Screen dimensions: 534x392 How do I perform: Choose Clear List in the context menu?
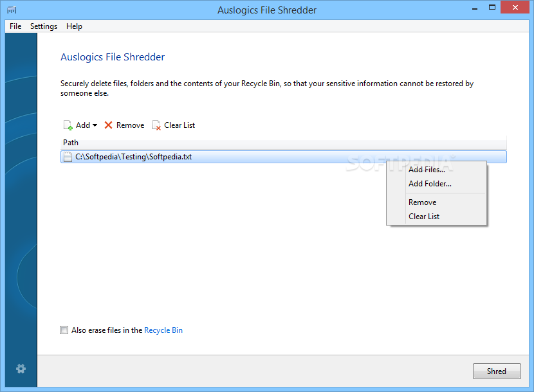[x=436, y=217]
